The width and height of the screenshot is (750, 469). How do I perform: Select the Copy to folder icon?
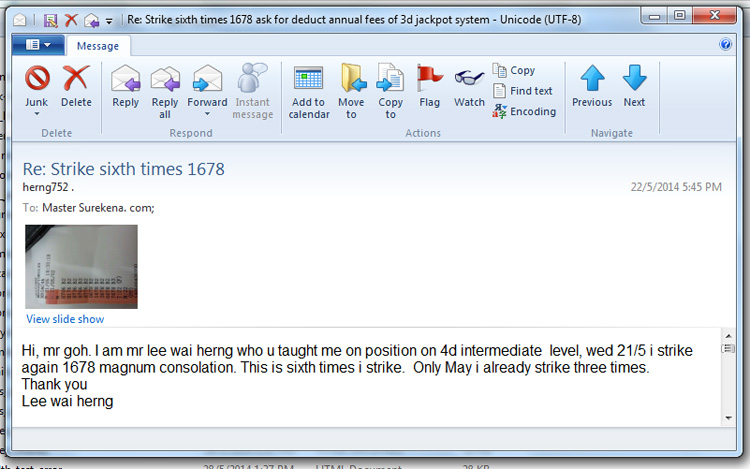(x=390, y=92)
